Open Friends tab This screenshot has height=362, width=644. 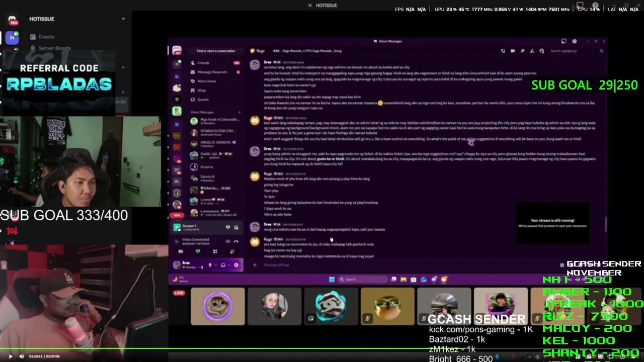click(x=215, y=63)
